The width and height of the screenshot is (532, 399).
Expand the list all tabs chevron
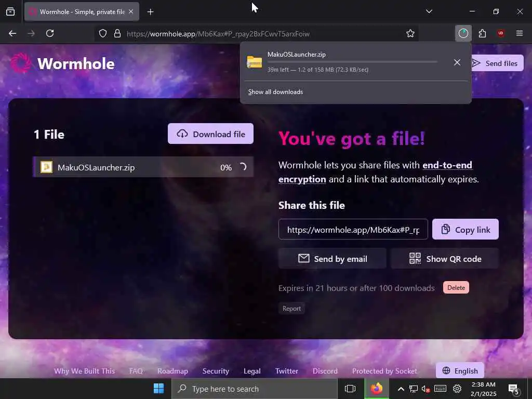(x=429, y=11)
